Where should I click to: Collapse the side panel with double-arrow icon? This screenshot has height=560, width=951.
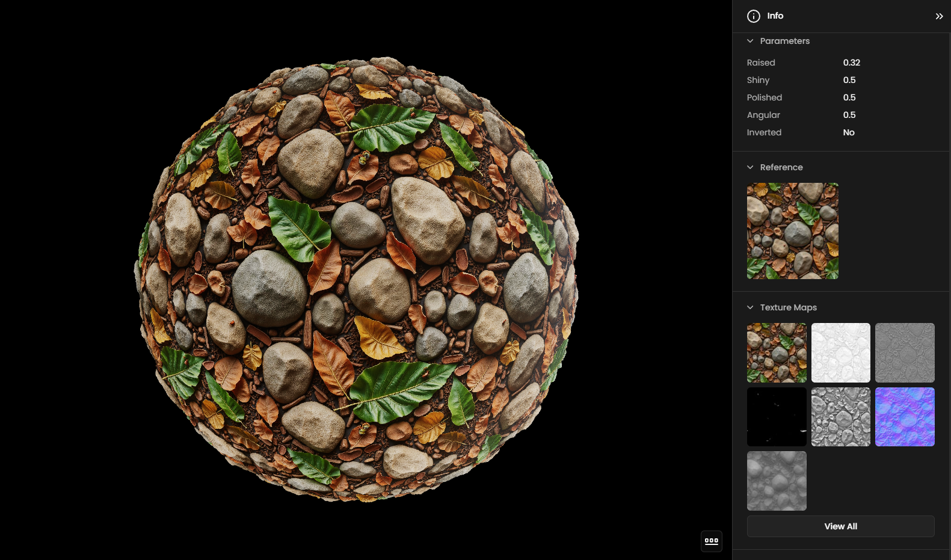(x=939, y=16)
